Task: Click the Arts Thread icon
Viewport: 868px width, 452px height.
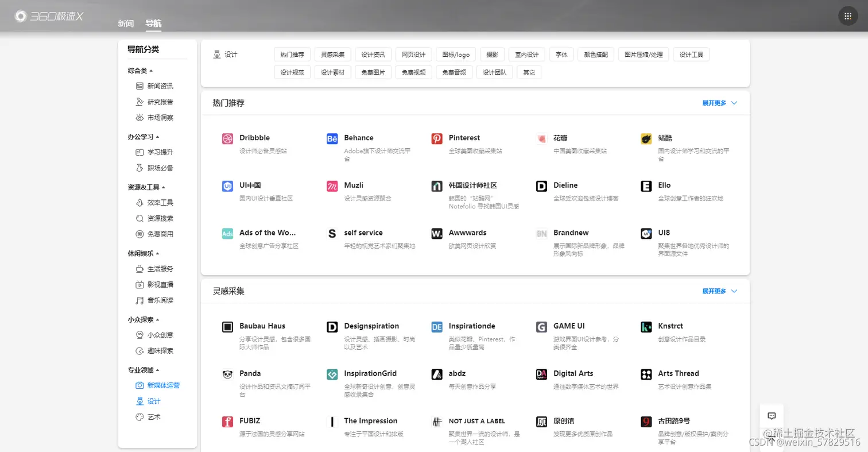Action: click(646, 374)
